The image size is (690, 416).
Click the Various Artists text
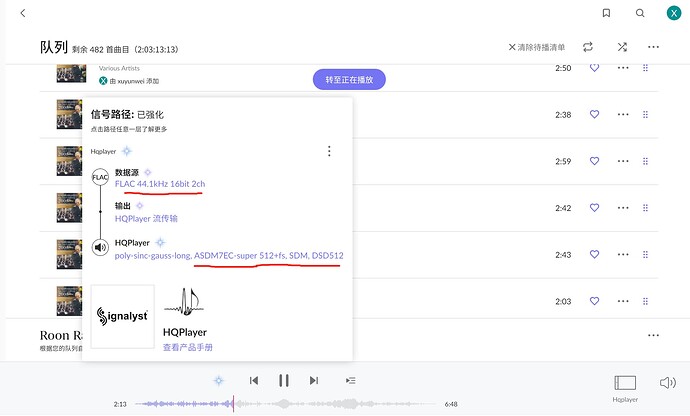click(119, 68)
